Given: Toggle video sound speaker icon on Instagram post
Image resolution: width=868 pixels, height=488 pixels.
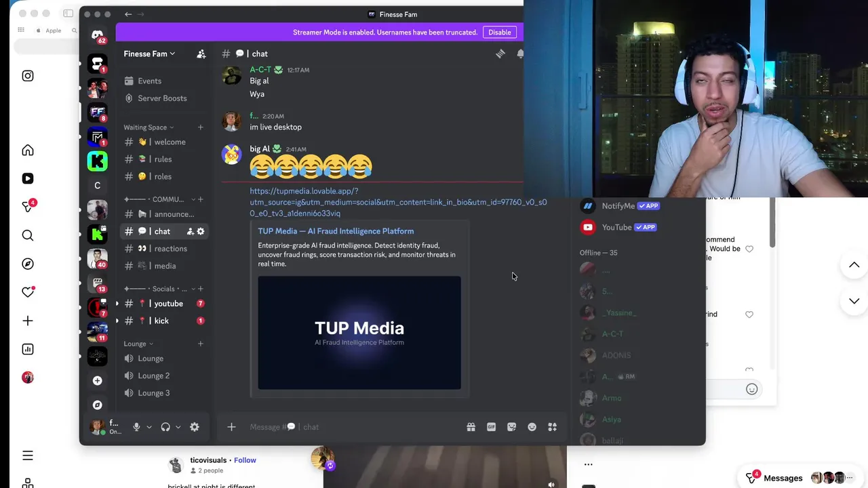Looking at the screenshot, I should point(551,484).
